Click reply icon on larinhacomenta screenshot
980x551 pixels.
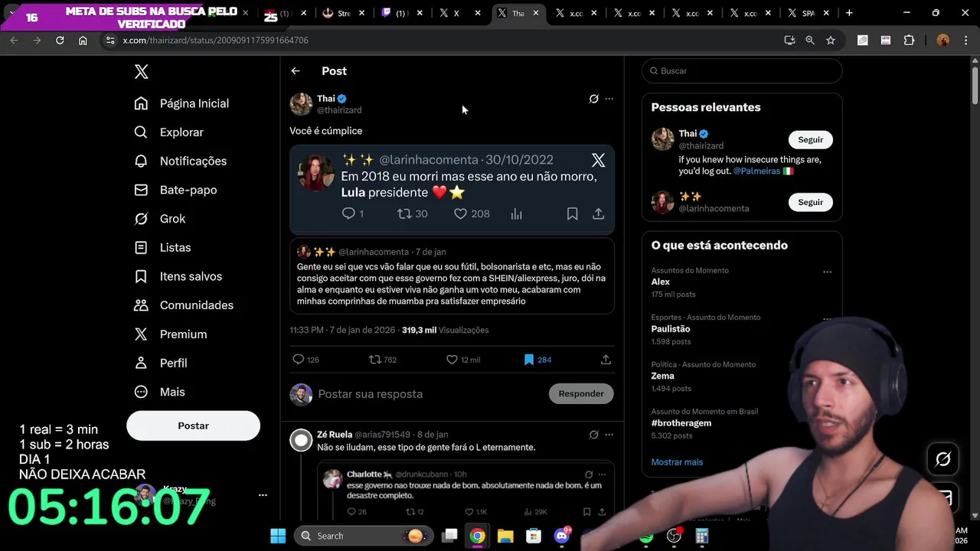tap(348, 214)
